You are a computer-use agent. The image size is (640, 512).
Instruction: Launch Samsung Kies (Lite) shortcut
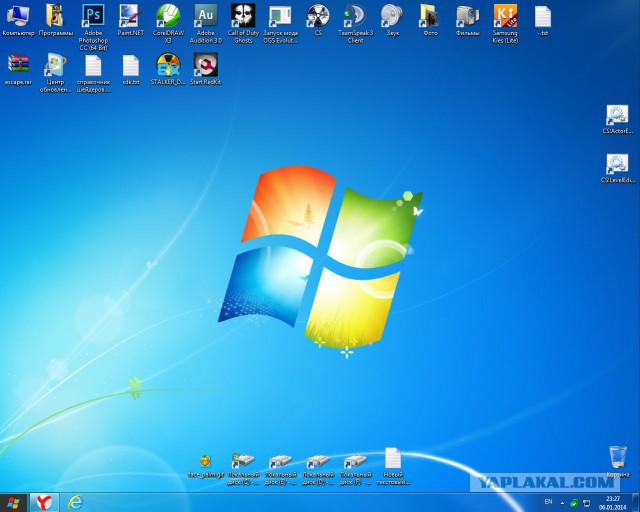(x=505, y=24)
